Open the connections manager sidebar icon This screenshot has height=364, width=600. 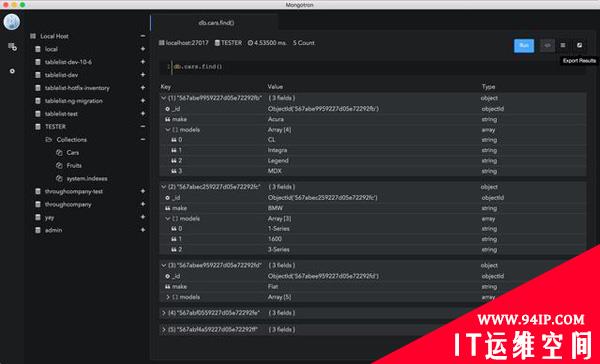pos(12,47)
